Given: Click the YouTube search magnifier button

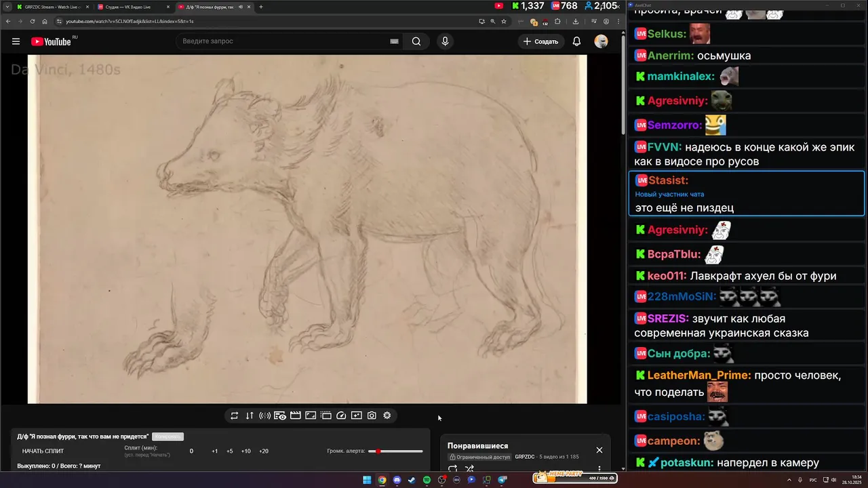Looking at the screenshot, I should 416,41.
